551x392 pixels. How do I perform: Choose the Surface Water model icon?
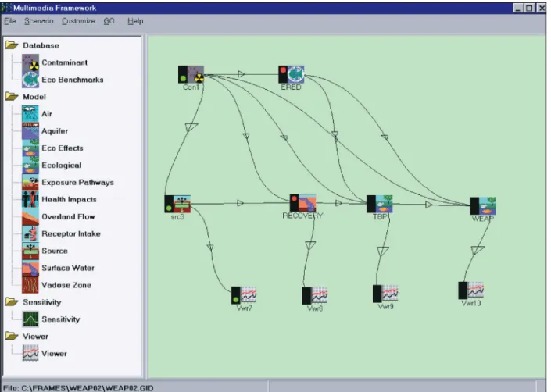30,268
